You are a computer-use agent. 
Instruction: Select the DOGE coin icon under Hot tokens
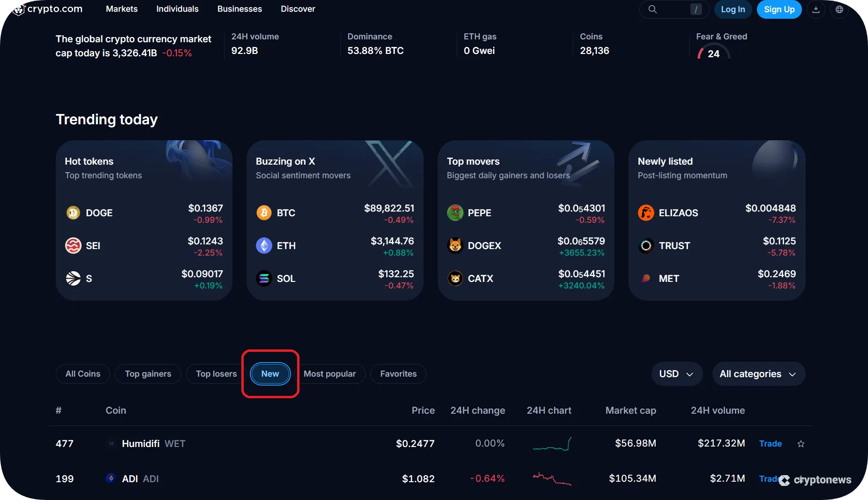[73, 212]
